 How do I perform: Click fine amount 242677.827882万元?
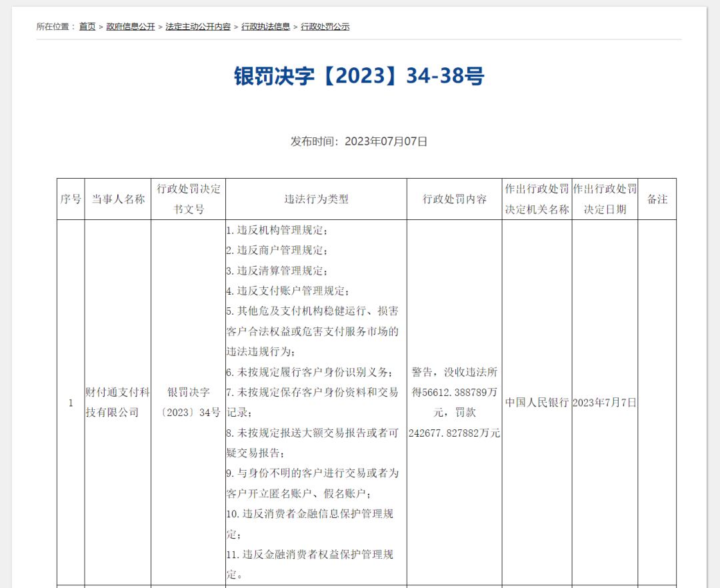point(455,433)
